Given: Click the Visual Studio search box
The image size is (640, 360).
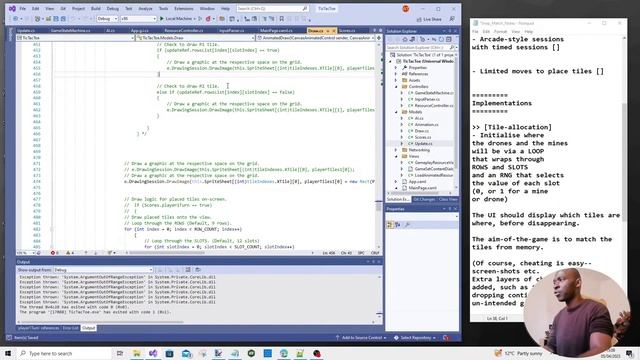Looking at the screenshot, I should pos(272,9).
